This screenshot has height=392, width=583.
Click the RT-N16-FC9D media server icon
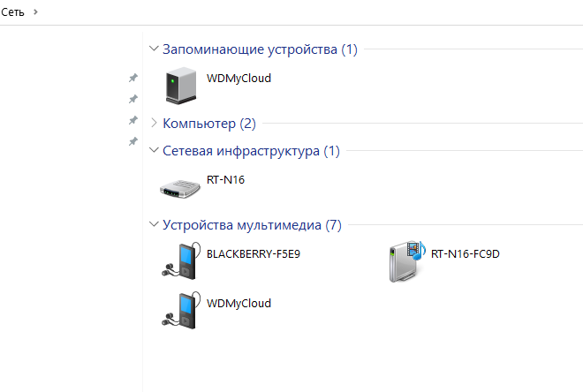pos(407,261)
